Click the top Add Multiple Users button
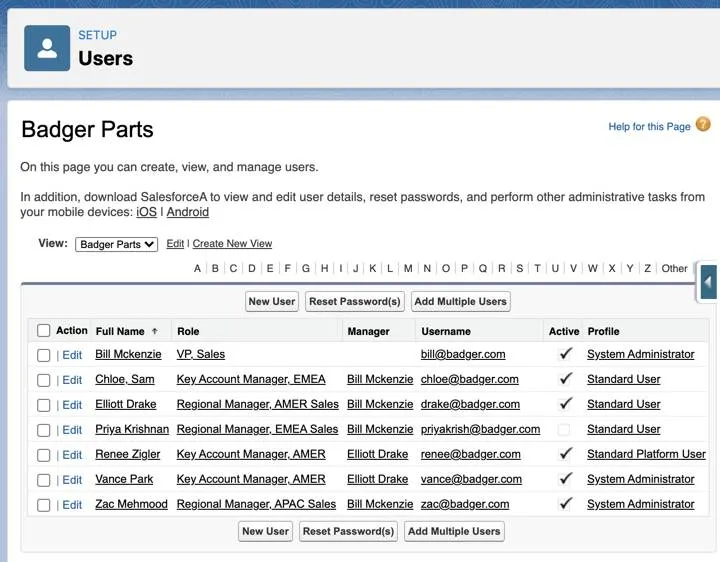 461,301
